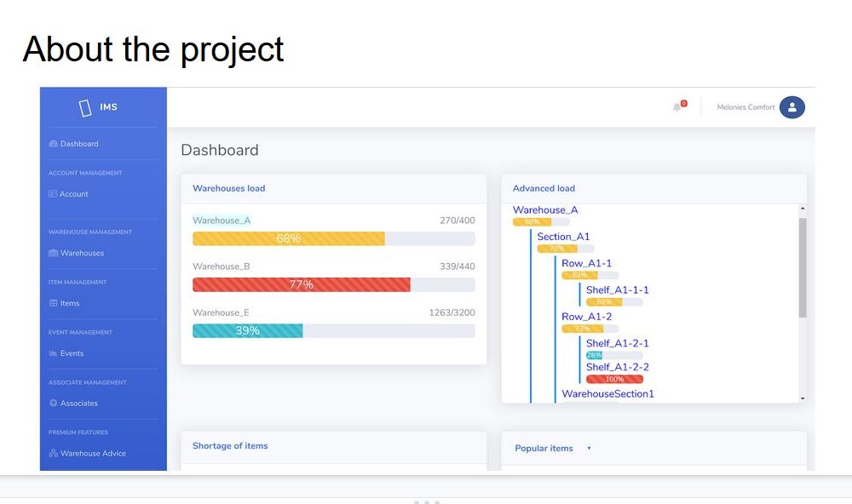852x504 pixels.
Task: Select Row_A1-2 tree node
Action: [x=586, y=317]
